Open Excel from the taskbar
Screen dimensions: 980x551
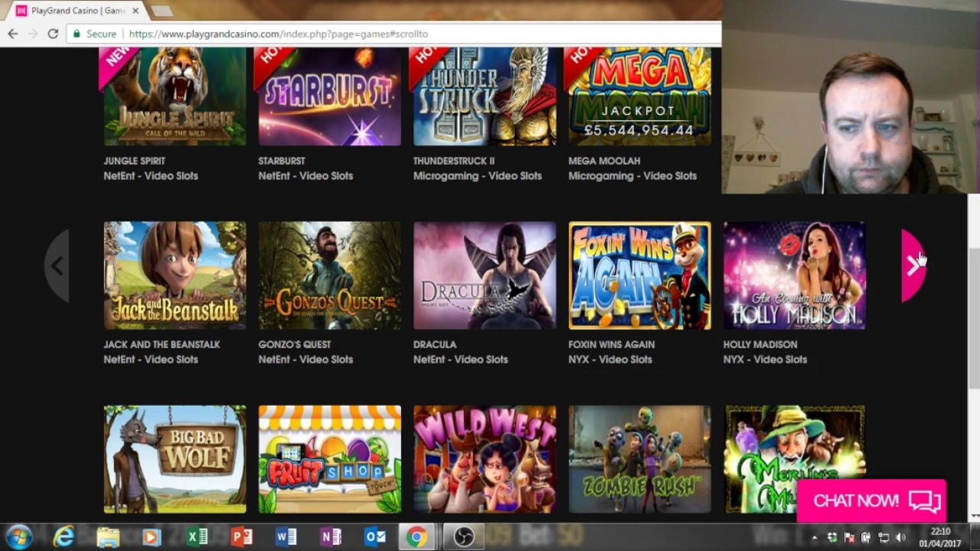tap(197, 537)
